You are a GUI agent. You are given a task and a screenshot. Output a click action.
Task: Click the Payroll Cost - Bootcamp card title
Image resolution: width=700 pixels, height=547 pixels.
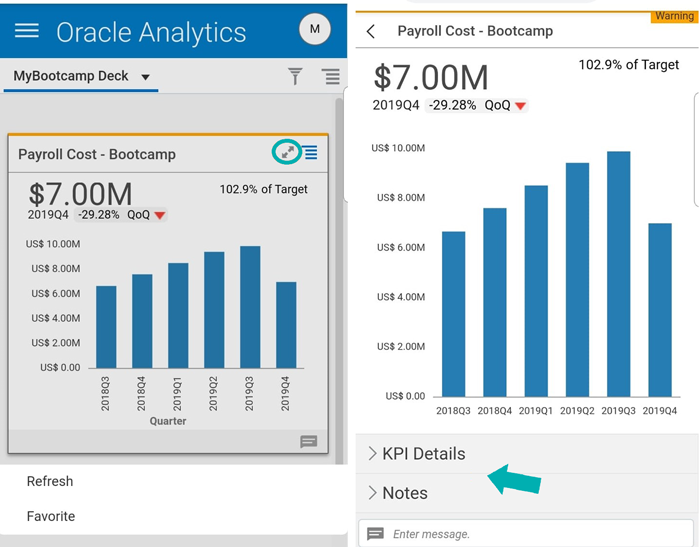[x=97, y=154]
